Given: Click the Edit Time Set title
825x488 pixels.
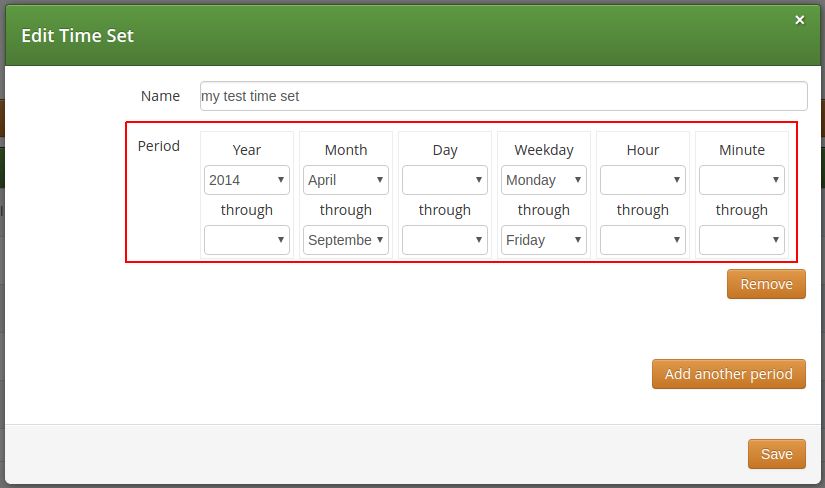Looking at the screenshot, I should [x=78, y=36].
